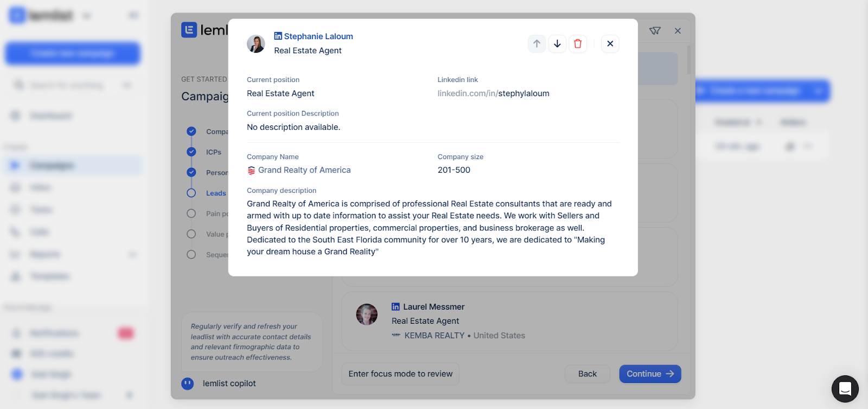Viewport: 868px width, 409px height.
Task: Click the Leads step circle indicator
Action: [x=192, y=193]
